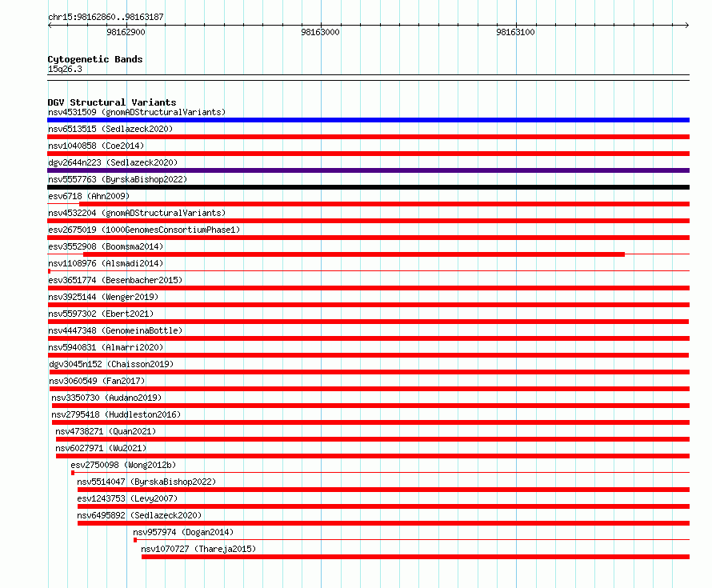Click the red esv3552908 variant bar
This screenshot has height=588, width=712.
coord(354,254)
